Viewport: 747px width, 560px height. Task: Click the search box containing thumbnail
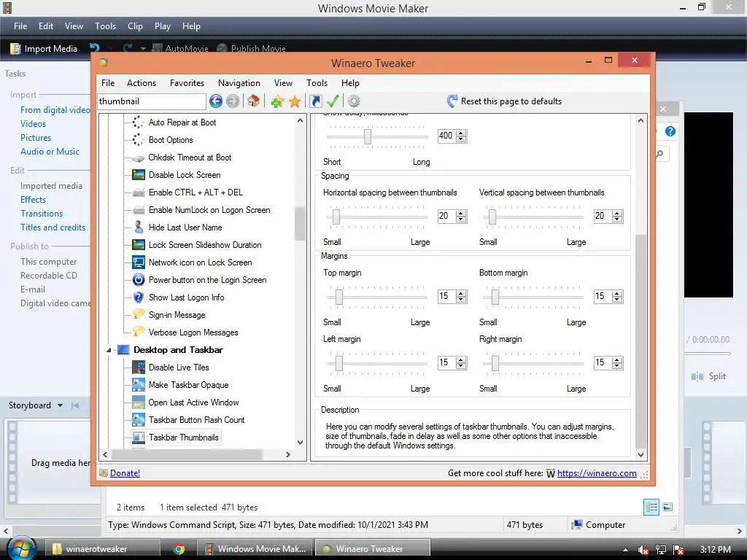pos(152,101)
